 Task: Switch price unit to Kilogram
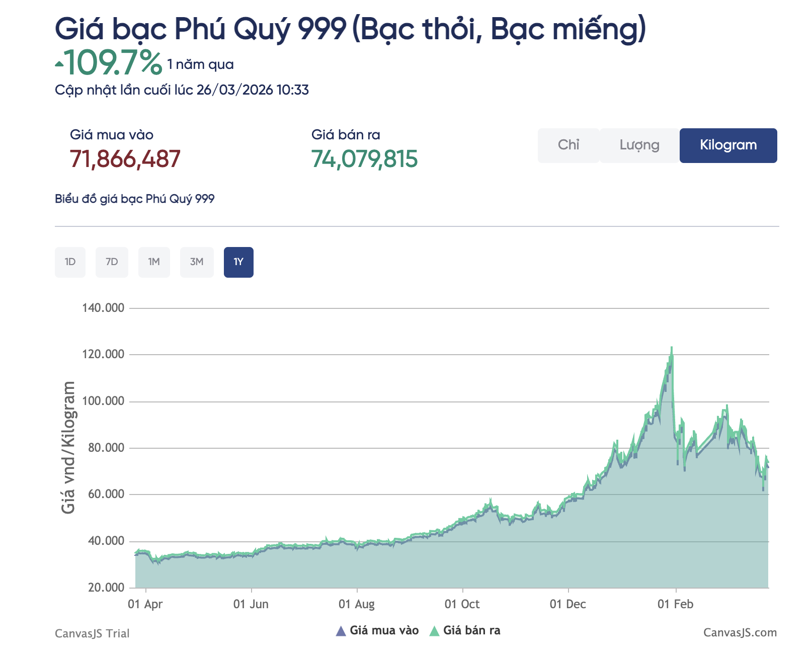[728, 145]
